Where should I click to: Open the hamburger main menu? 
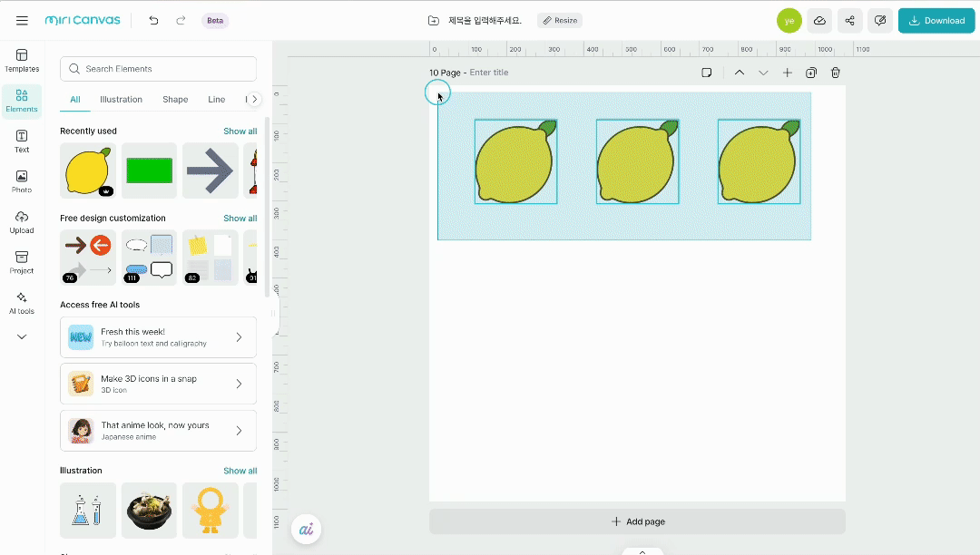22,21
